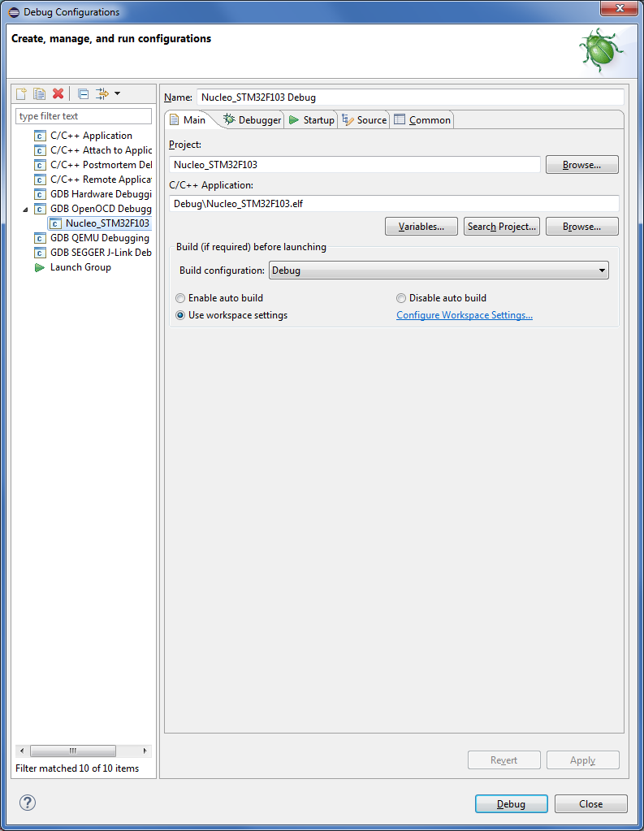The height and width of the screenshot is (831, 644).
Task: Click the Debug button
Action: [x=512, y=804]
